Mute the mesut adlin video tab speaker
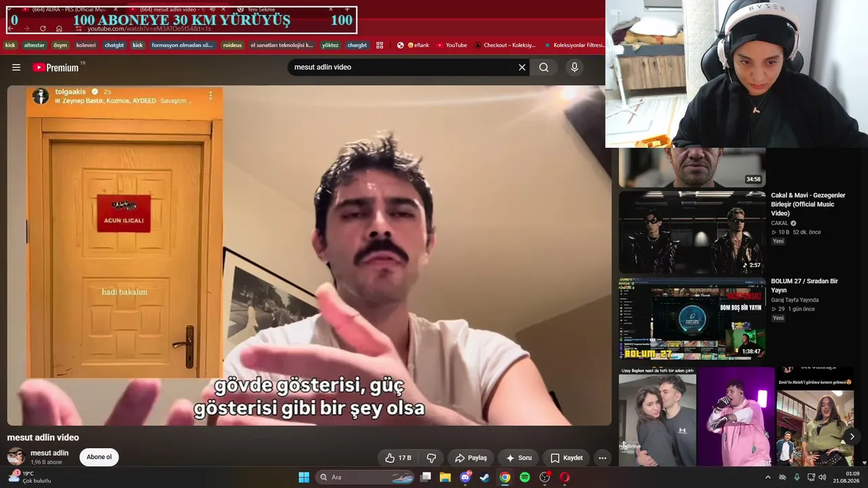This screenshot has height=488, width=868. 212,9
